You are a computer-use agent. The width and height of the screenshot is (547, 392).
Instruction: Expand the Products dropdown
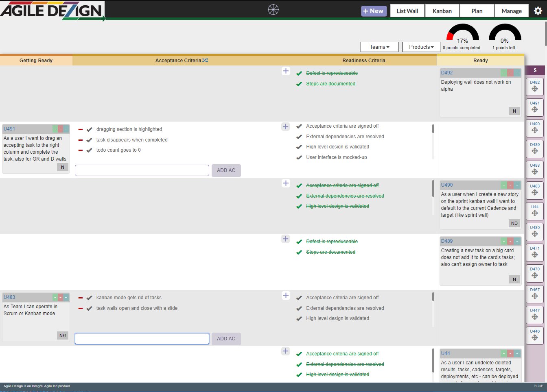point(421,47)
